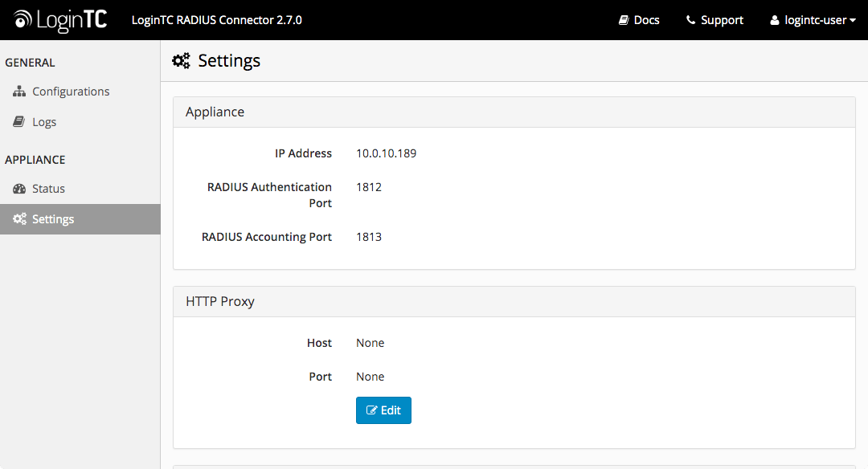Screen dimensions: 868x469
Task: Click the user silhouette icon beside logintc-user
Action: coord(774,20)
